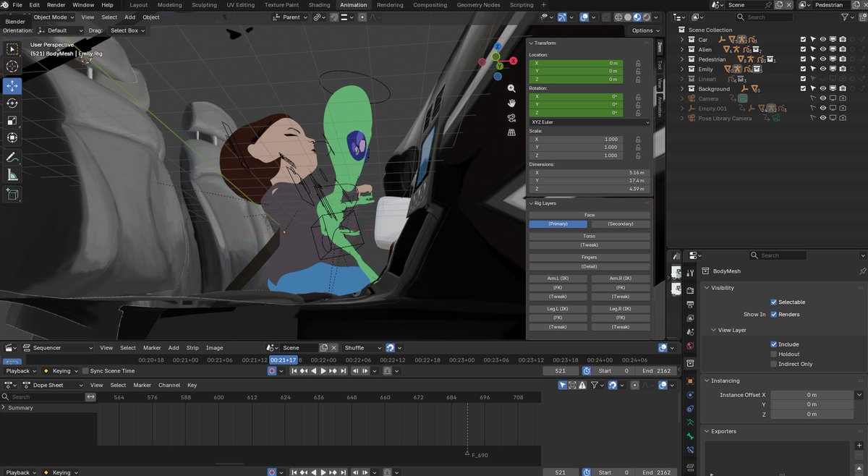Hide the Alien collection with the eye icon

click(823, 49)
